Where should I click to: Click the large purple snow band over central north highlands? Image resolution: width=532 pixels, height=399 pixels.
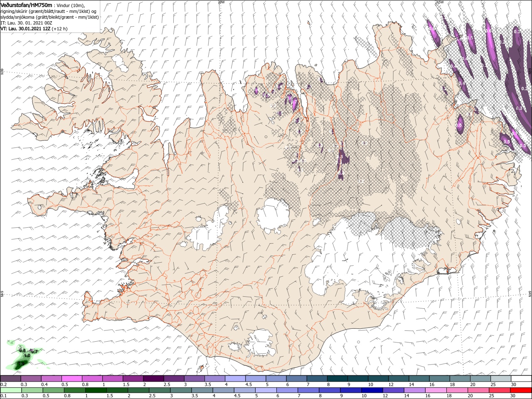(x=343, y=160)
